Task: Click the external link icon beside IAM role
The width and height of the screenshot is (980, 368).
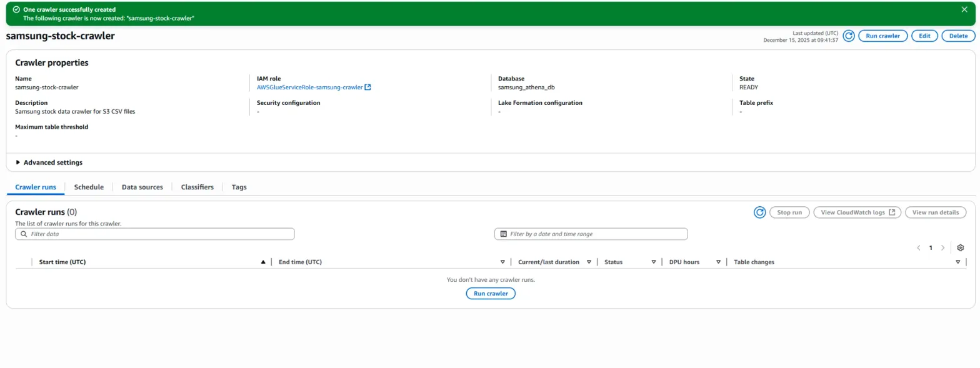Action: pyautogui.click(x=367, y=87)
